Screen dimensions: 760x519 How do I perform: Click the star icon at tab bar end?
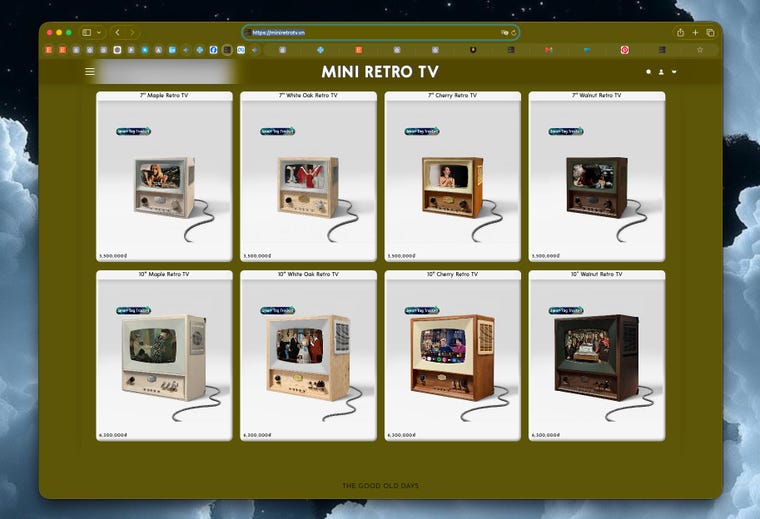(x=700, y=50)
